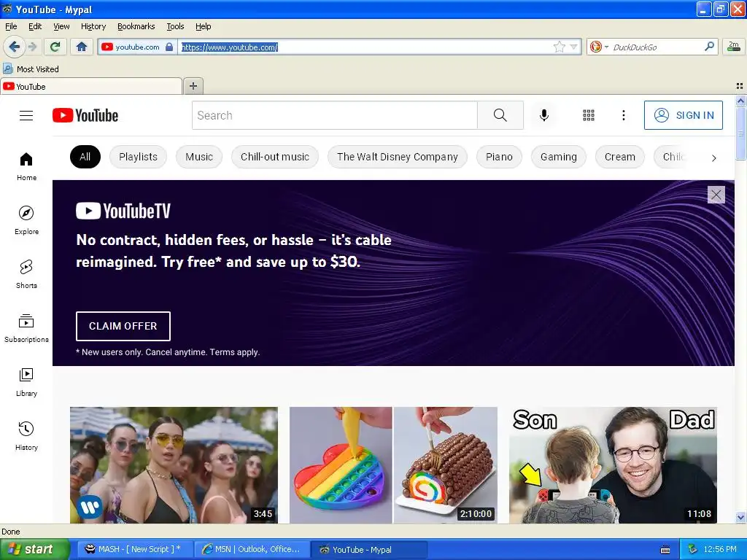Click the YouTube search input field

coord(334,115)
